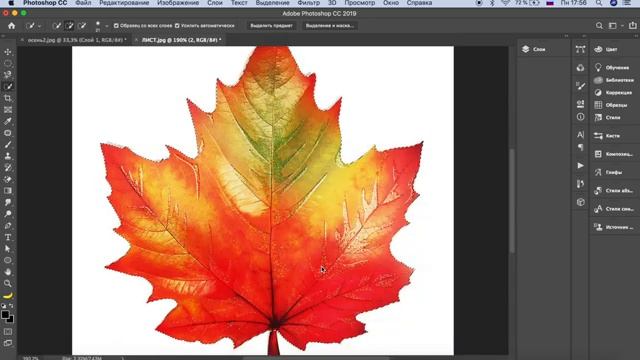This screenshot has height=360, width=640.
Task: Select the Path Selection tool
Action: click(x=8, y=249)
